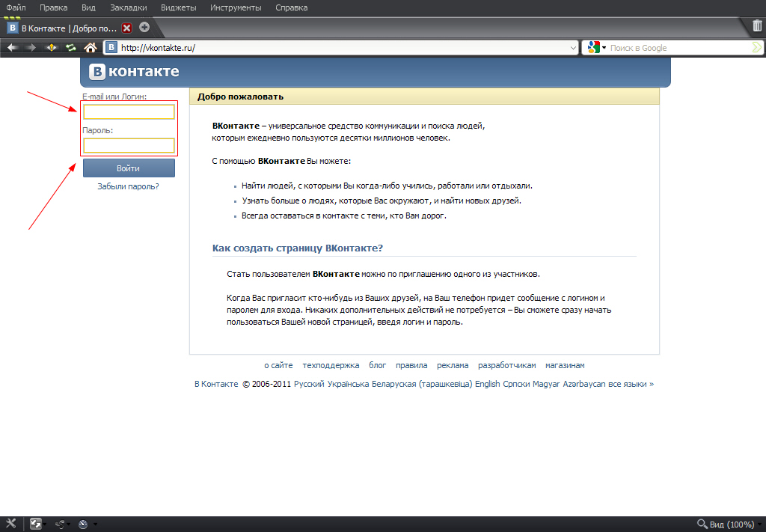Open the техподдержка footer link
The height and width of the screenshot is (532, 766).
[331, 365]
